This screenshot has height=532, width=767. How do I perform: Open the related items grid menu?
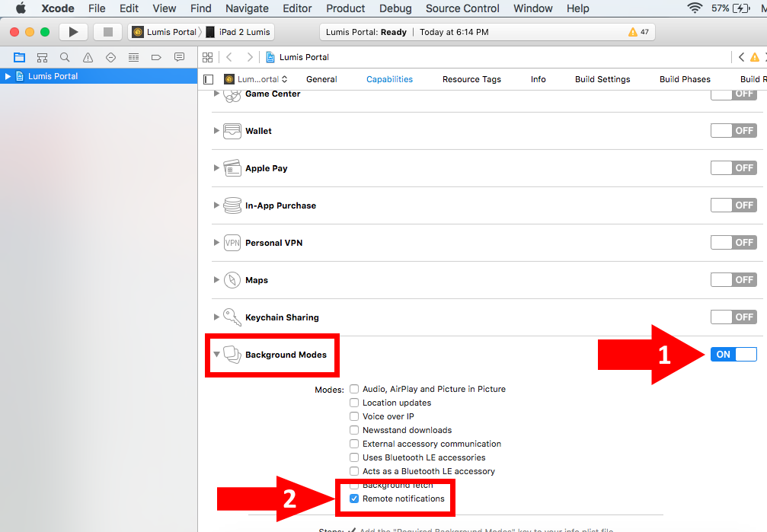point(207,58)
